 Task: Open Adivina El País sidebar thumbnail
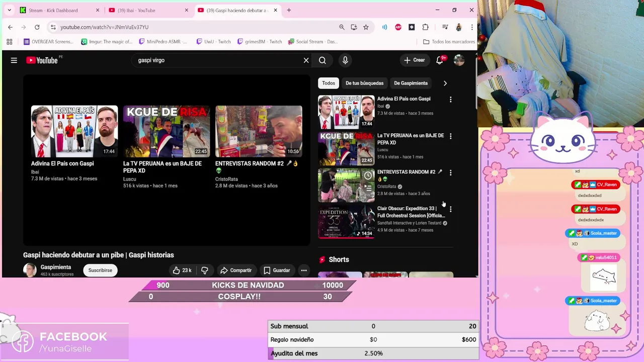pos(346,112)
